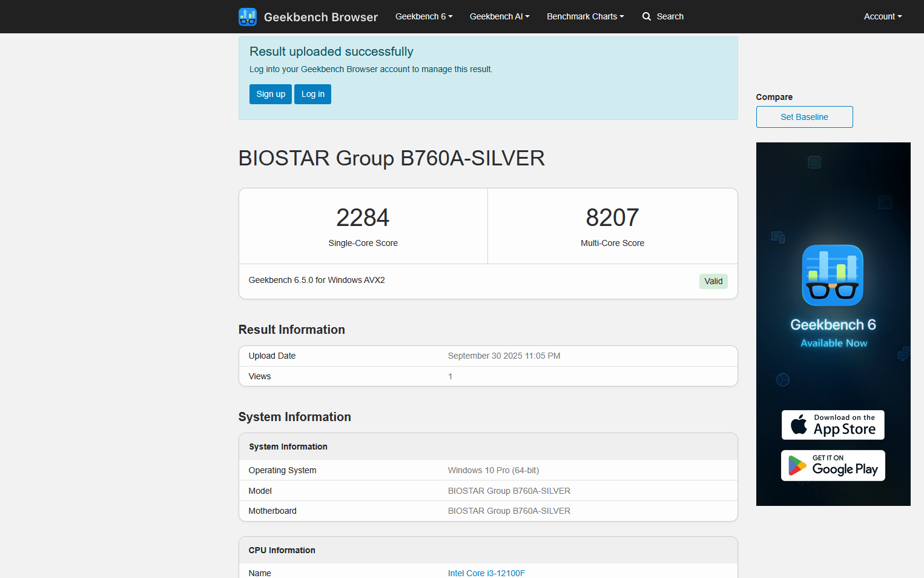This screenshot has width=924, height=578.
Task: Go to Geekbench Browser home title
Action: click(x=320, y=17)
